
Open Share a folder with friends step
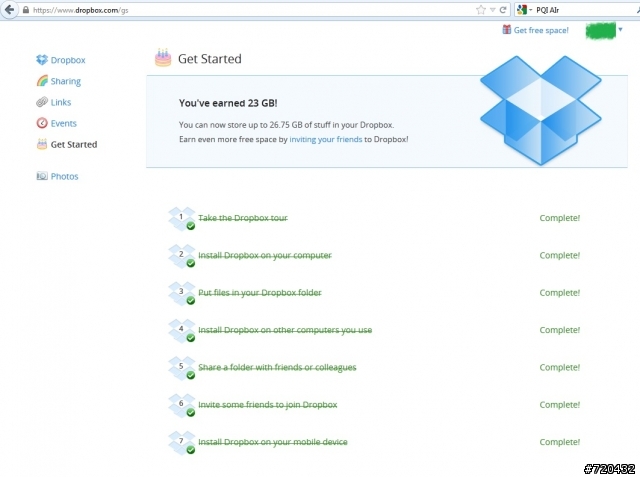coord(277,367)
